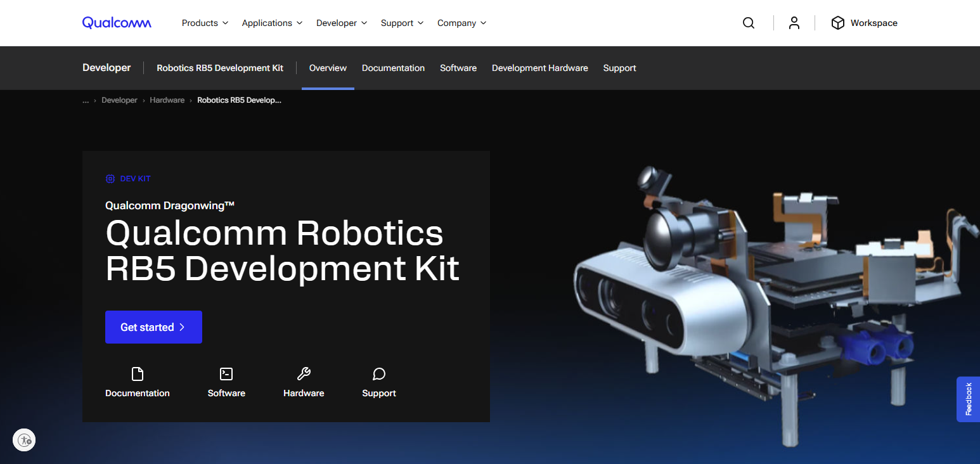Click Robotics RB5 Development Kit subnav title
Screen dimensions: 980x464
click(x=220, y=68)
